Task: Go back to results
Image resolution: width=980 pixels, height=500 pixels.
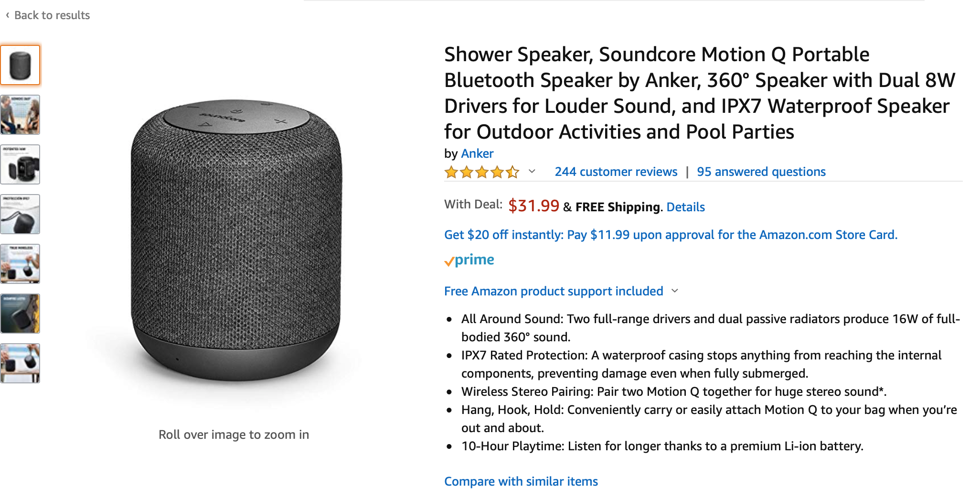Action: (x=52, y=15)
